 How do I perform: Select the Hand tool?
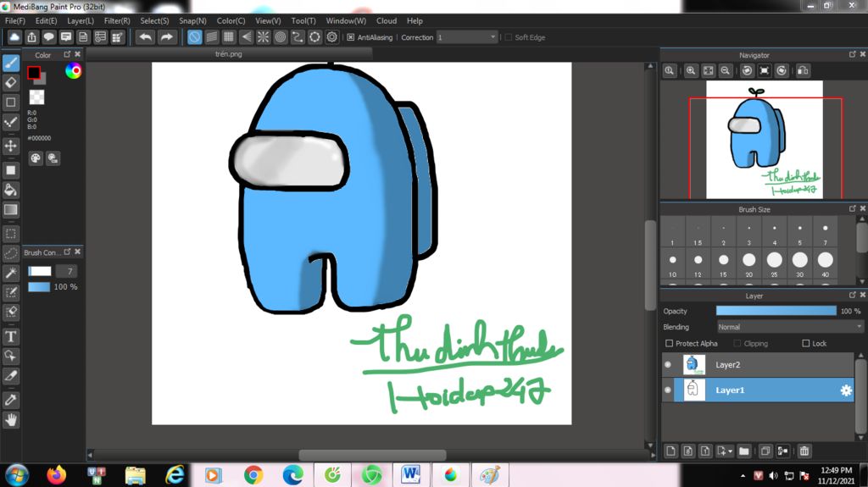tap(11, 420)
